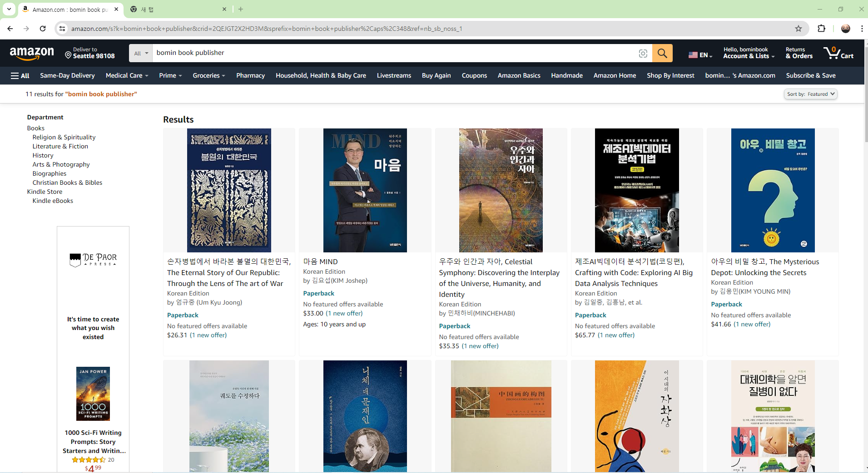Click in the Amazon search field
868x473 pixels.
point(394,53)
